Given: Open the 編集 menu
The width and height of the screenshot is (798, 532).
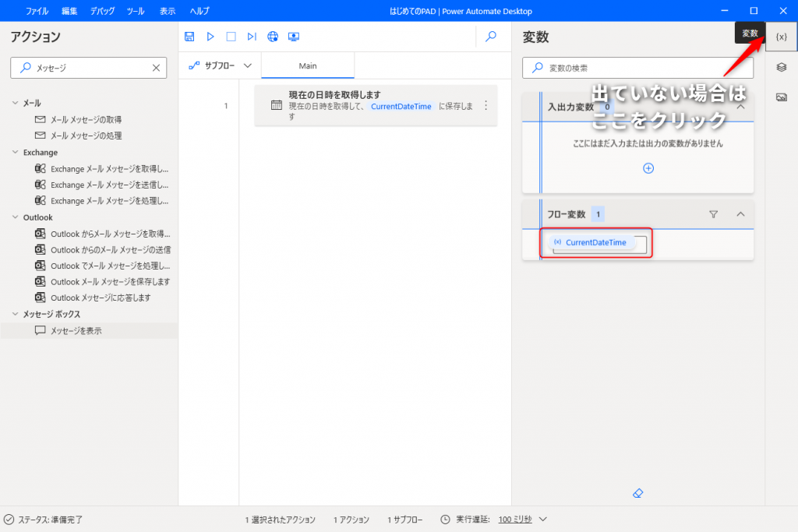Looking at the screenshot, I should [x=69, y=11].
